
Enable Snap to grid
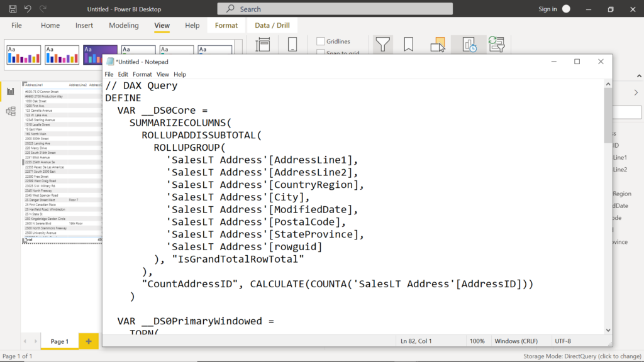[319, 53]
